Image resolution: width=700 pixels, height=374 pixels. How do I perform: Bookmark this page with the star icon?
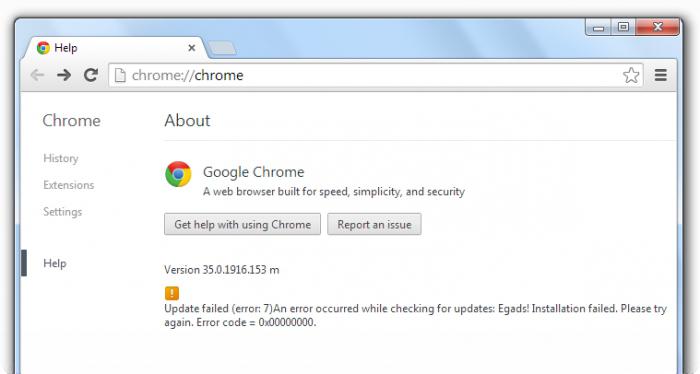click(x=631, y=75)
